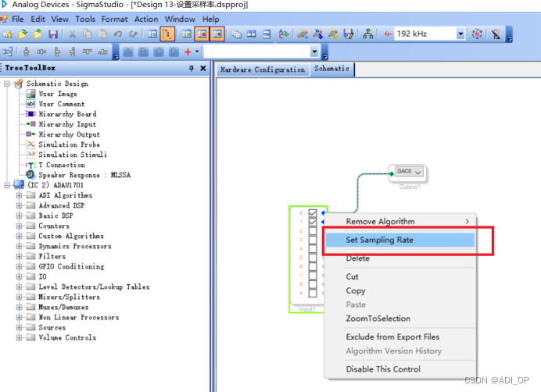Select Simulation Probe in the tree
Viewport: 541px width, 392px height.
[x=69, y=144]
